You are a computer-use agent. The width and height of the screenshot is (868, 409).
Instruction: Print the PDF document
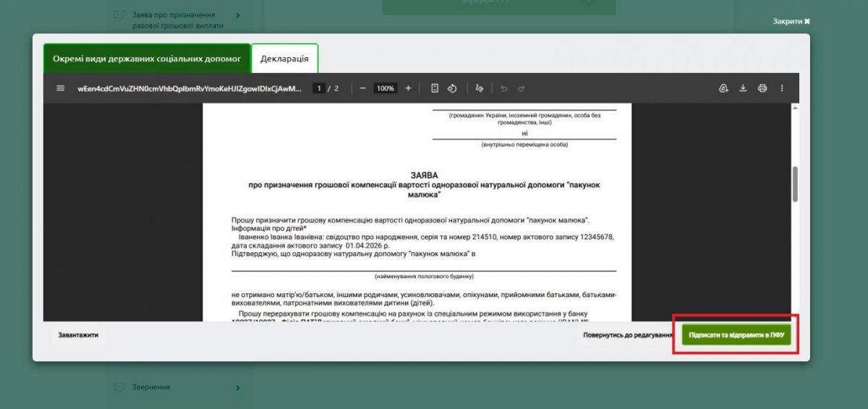(x=762, y=88)
